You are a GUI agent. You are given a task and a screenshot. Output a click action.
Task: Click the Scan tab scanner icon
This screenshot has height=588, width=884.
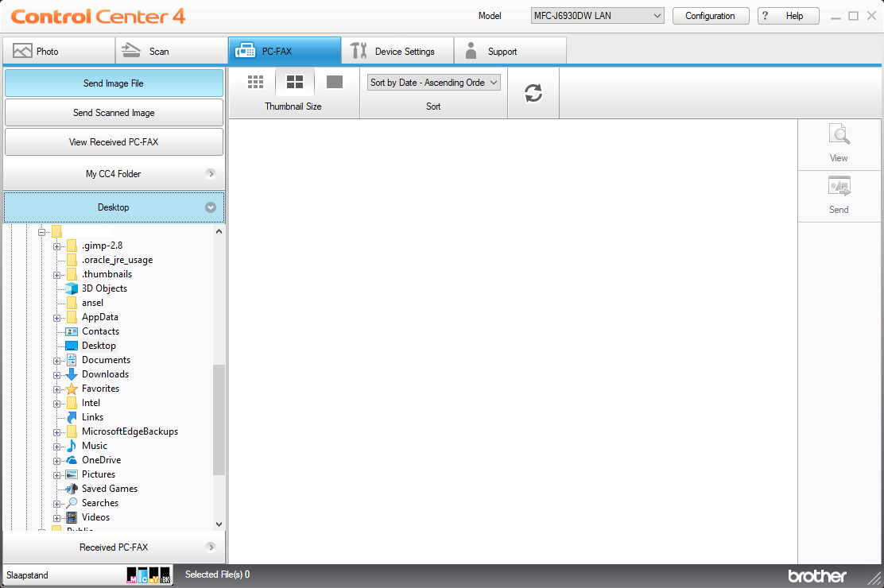pos(131,50)
